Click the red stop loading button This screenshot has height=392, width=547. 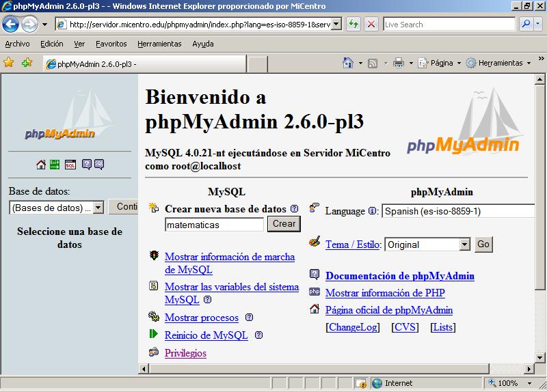click(371, 24)
